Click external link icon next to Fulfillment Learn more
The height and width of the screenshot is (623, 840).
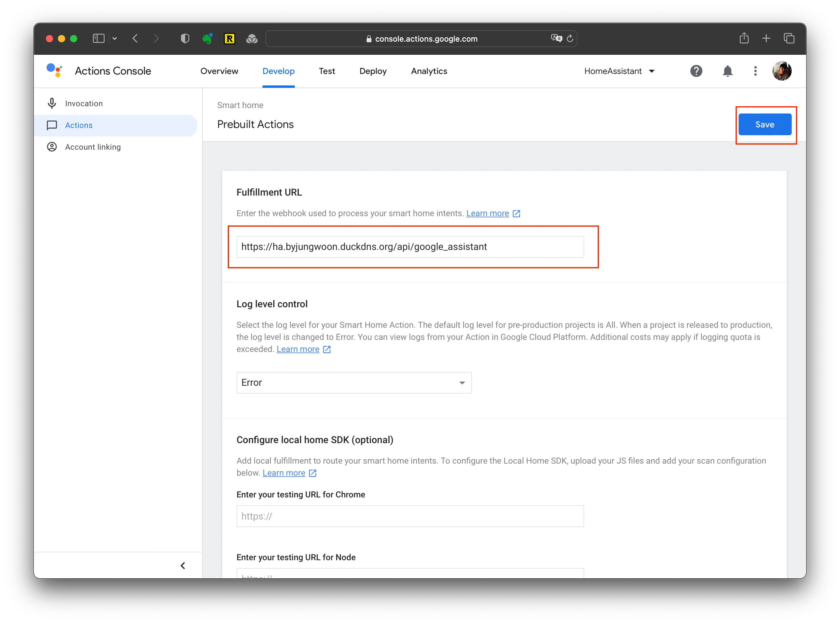517,213
